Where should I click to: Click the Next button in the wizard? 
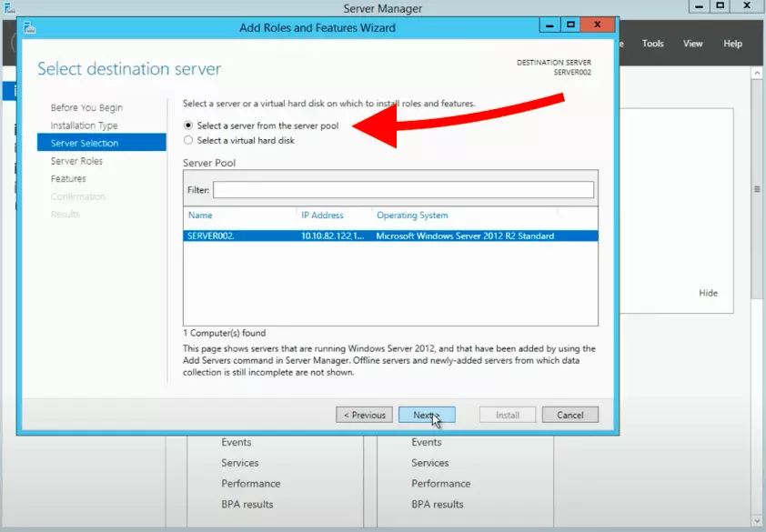pyautogui.click(x=427, y=415)
